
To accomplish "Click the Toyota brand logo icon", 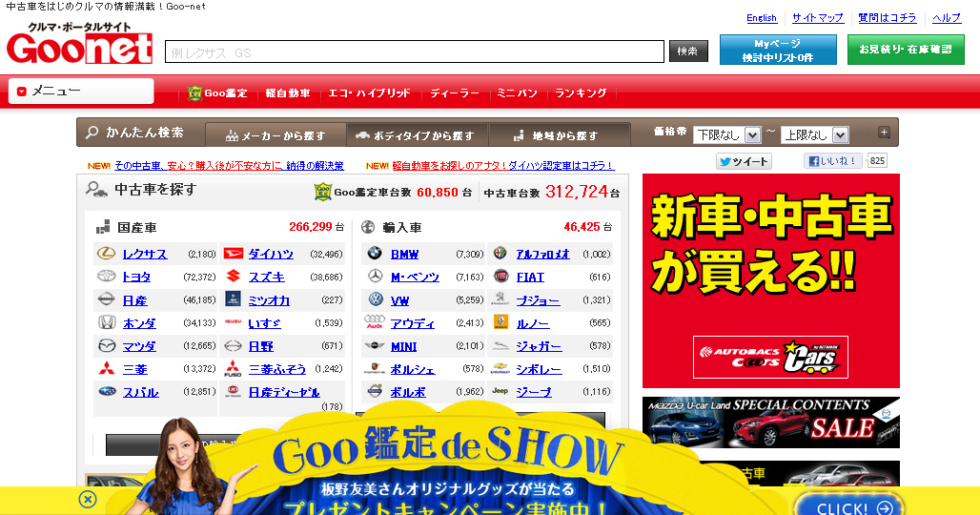I will point(106,276).
